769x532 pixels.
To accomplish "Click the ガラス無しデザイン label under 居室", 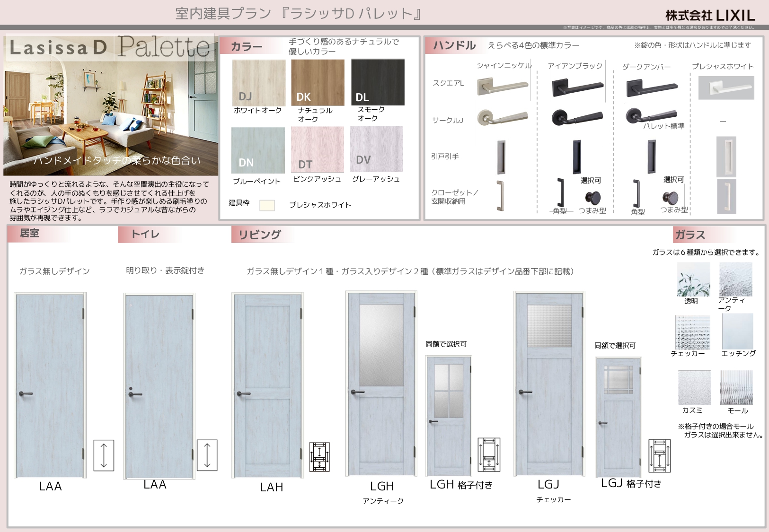I will point(54,271).
